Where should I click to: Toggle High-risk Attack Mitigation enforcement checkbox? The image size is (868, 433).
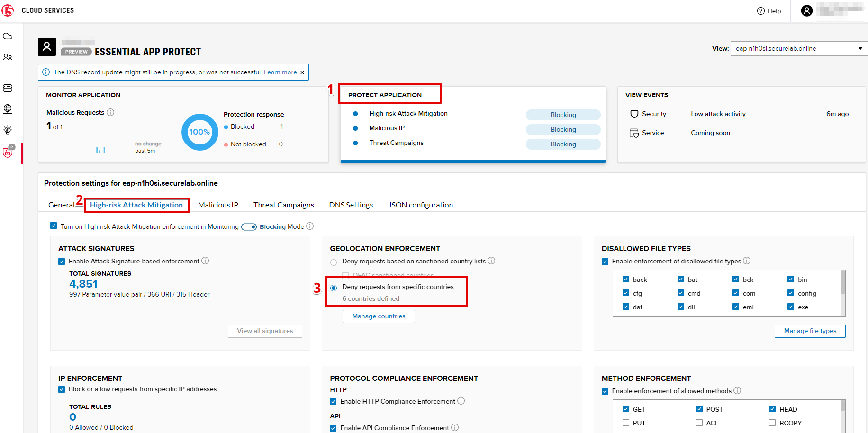tap(54, 226)
